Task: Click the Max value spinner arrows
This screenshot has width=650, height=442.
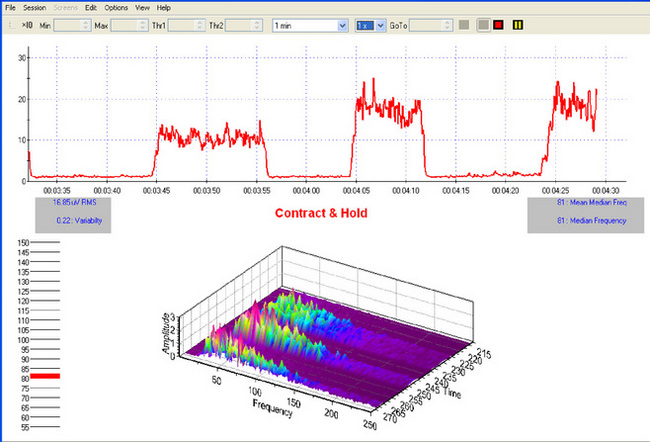Action: (143, 24)
